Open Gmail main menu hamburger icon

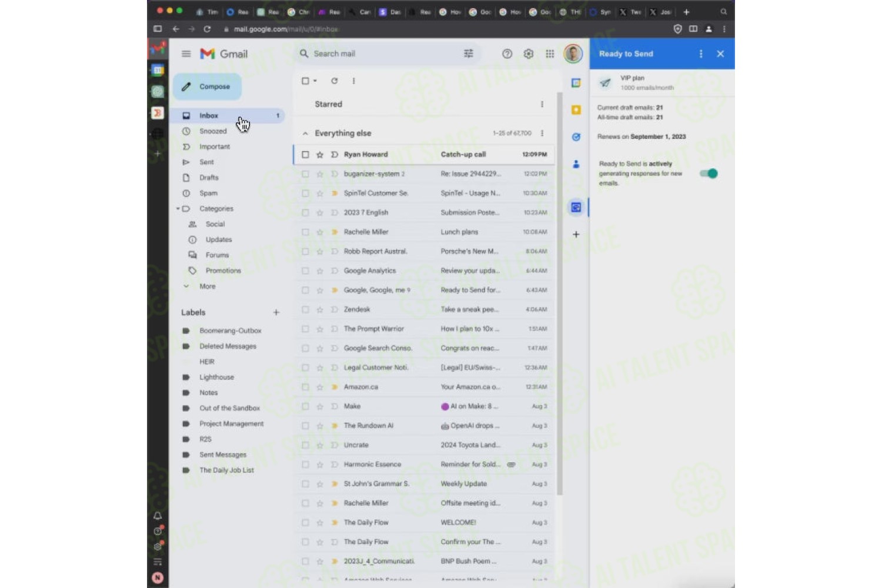tap(186, 54)
